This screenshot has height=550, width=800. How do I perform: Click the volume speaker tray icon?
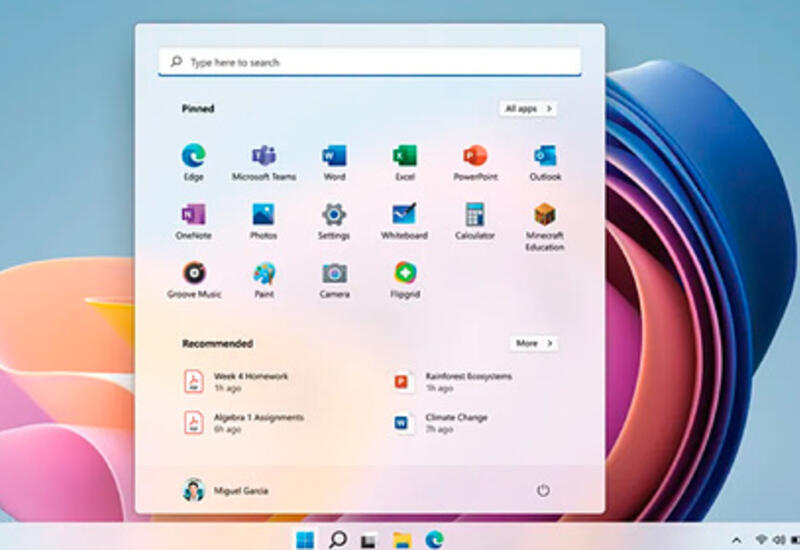(779, 539)
